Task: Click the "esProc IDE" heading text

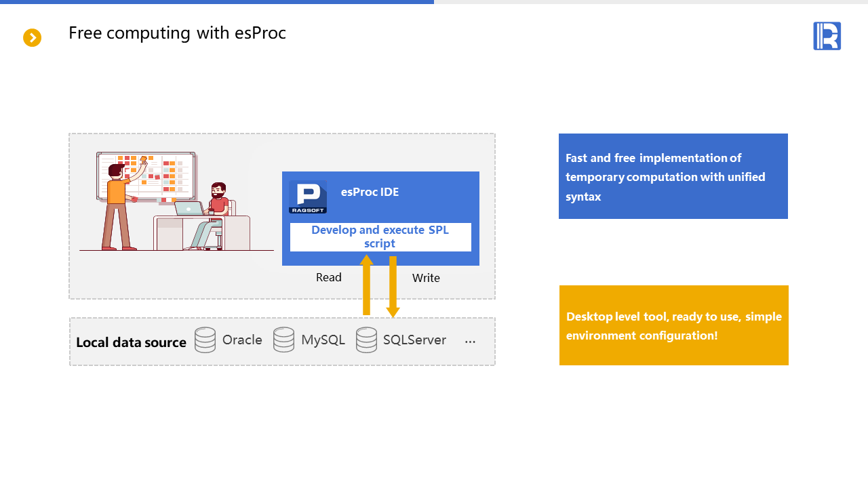Action: 370,192
